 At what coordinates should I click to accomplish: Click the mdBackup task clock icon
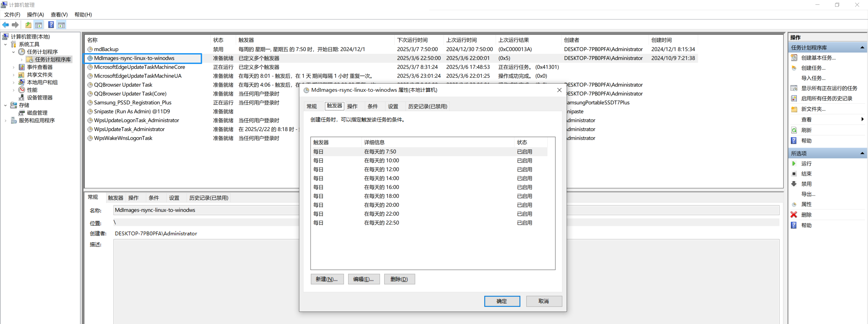(x=90, y=49)
